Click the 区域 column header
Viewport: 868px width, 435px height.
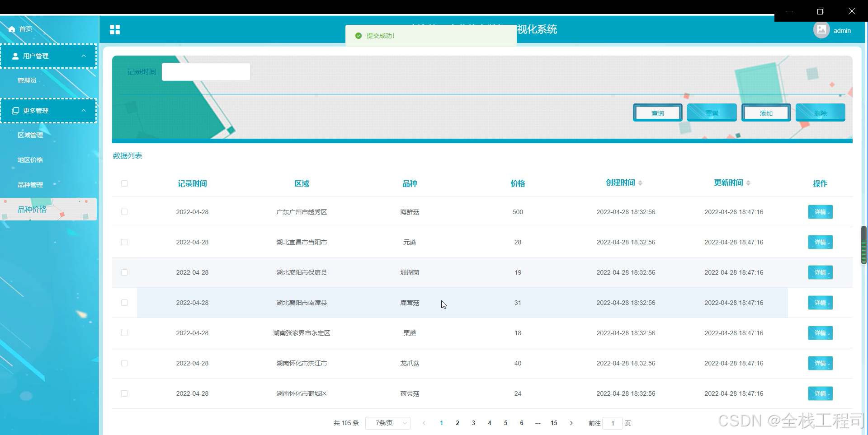[x=302, y=183]
